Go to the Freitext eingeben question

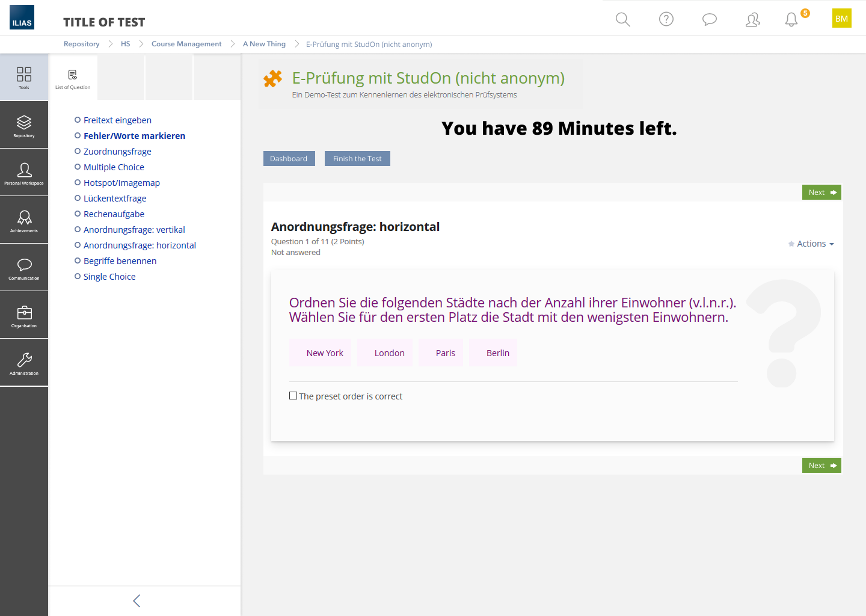click(117, 120)
